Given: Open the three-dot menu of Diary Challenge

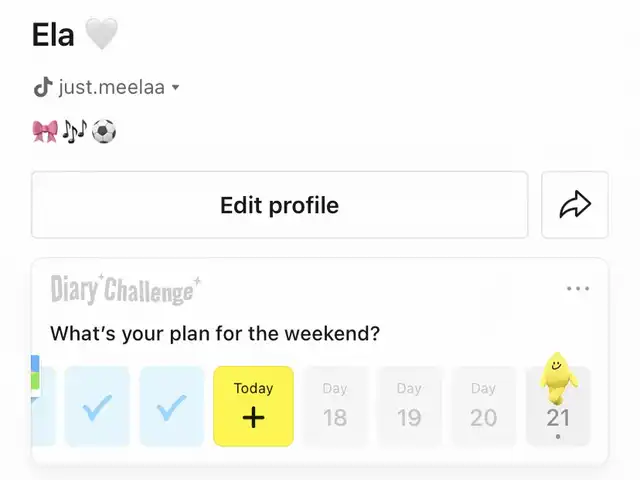Looking at the screenshot, I should click(578, 289).
